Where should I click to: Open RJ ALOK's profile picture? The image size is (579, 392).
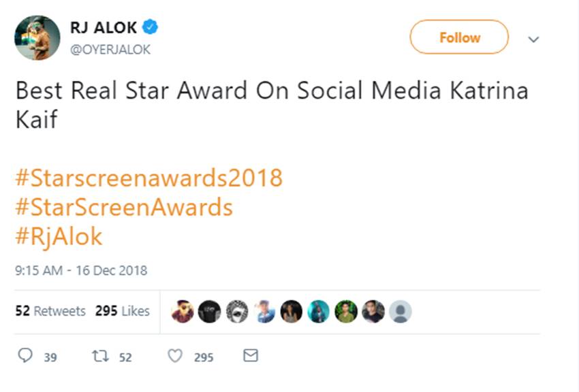37,37
